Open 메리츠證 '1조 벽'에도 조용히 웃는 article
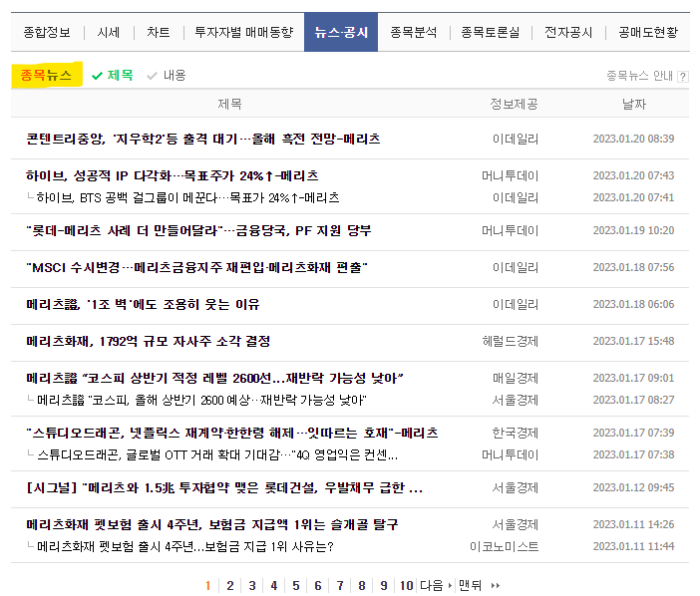 (x=143, y=304)
